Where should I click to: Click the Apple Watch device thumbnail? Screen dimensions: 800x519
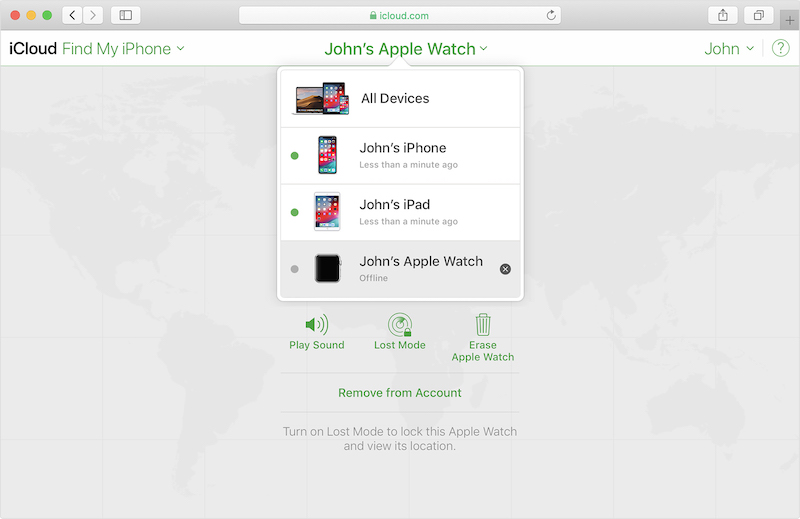coord(328,268)
